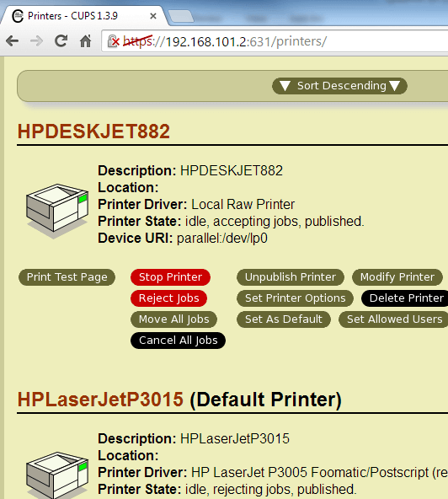Viewport: 448px width, 499px height.
Task: Open the HPLaserJetP3015 printer heading link
Action: [x=100, y=400]
